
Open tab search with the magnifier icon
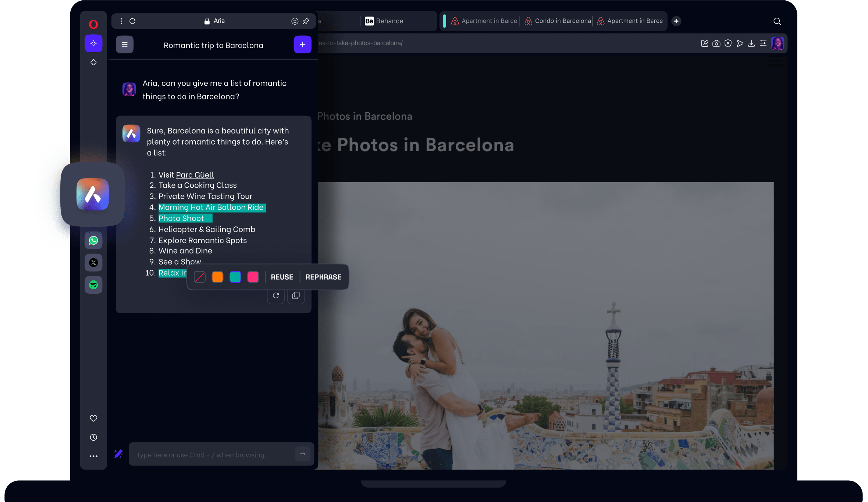pos(778,21)
